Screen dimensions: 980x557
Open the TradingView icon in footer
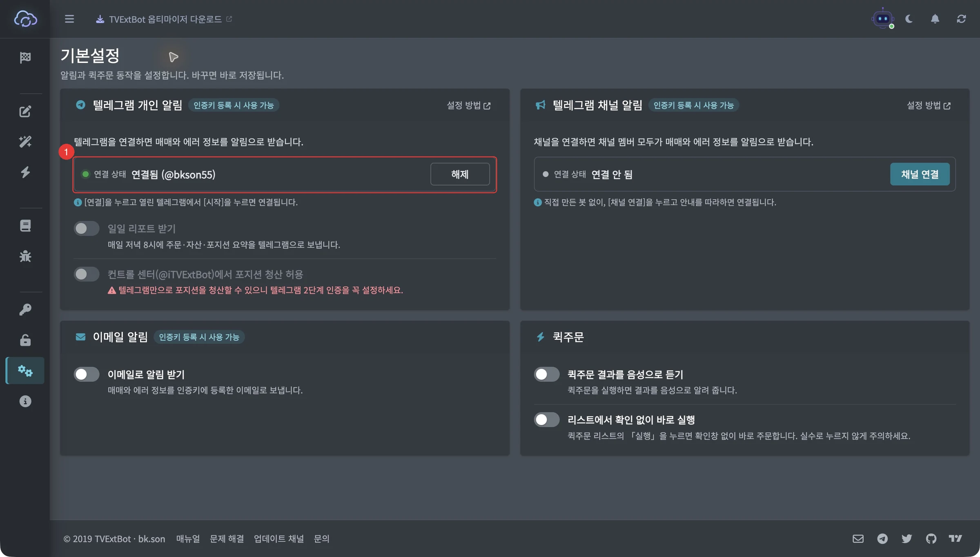click(x=955, y=539)
